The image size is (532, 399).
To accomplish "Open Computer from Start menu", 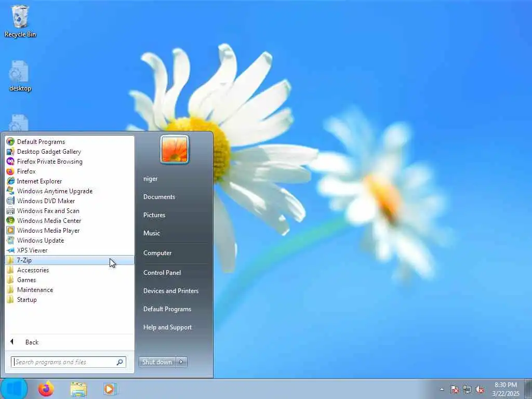I will coord(157,253).
